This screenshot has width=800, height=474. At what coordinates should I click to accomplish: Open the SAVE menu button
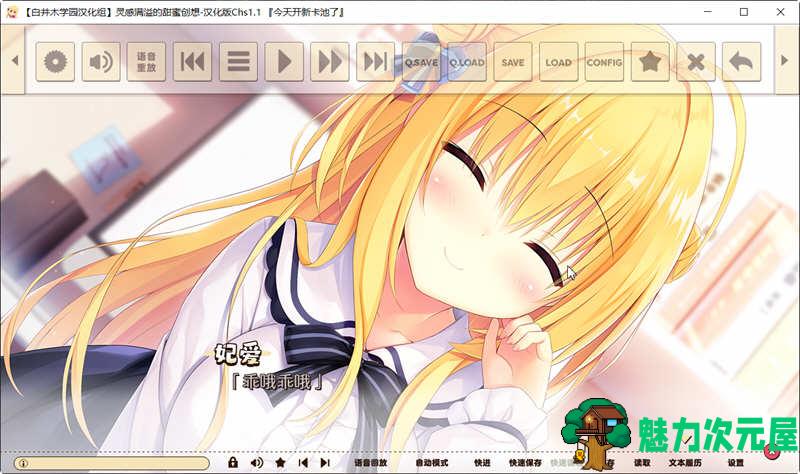coord(513,62)
